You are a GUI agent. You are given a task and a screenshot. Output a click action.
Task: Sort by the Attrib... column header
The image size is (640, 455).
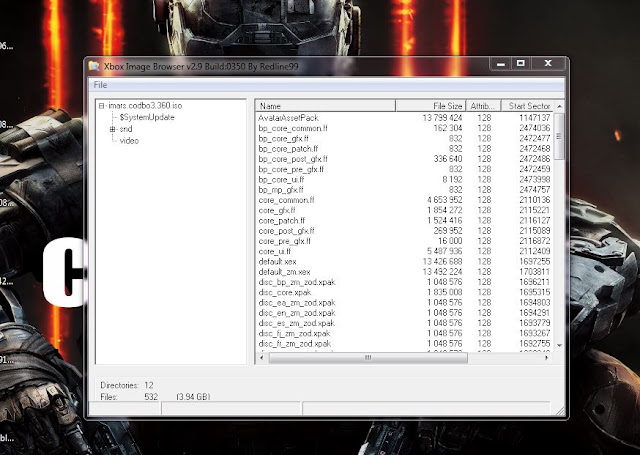coord(483,106)
